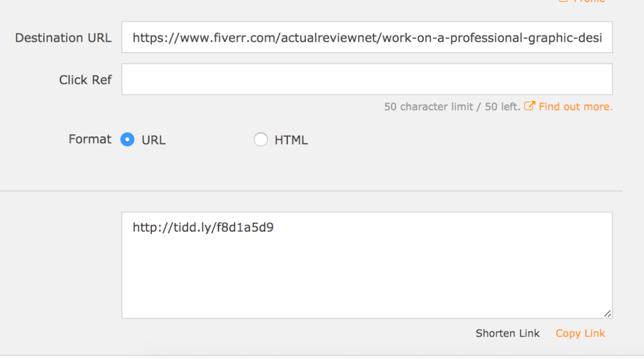Click Copy Link
644x359 pixels.
click(580, 333)
